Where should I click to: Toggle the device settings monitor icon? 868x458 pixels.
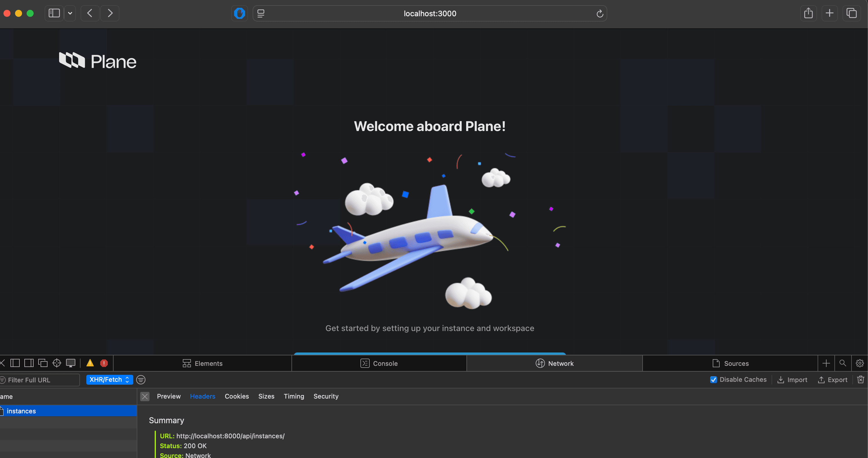(70, 363)
